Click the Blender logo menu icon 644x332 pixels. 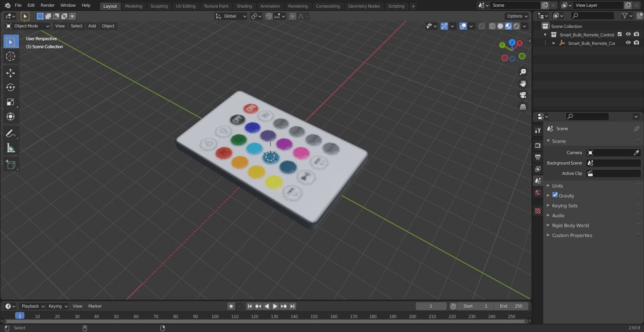coord(7,5)
